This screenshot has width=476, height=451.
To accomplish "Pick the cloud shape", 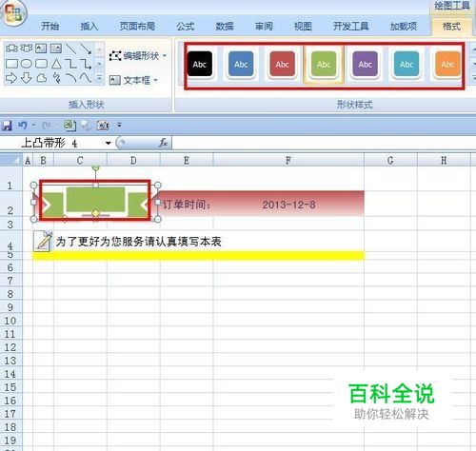I will pos(41,78).
